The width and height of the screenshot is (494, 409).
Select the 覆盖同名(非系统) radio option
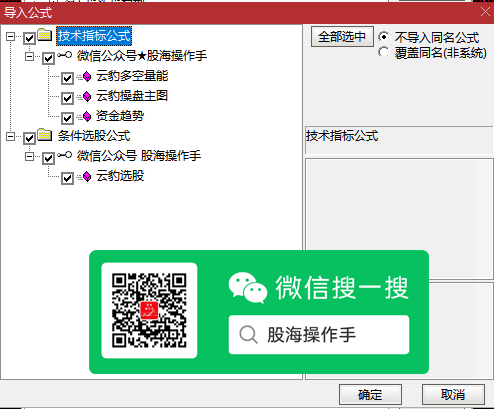(x=384, y=52)
